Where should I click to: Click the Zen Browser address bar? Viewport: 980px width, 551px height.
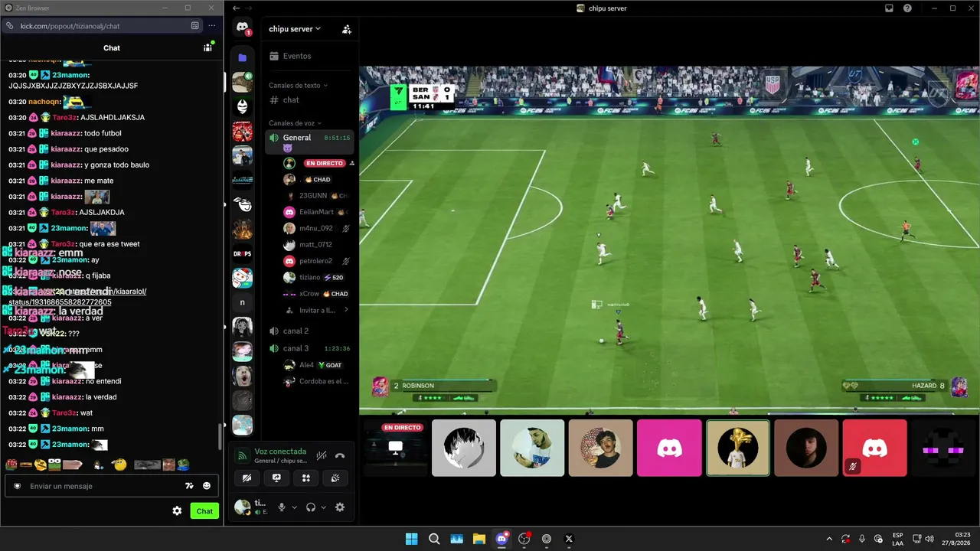click(x=102, y=26)
